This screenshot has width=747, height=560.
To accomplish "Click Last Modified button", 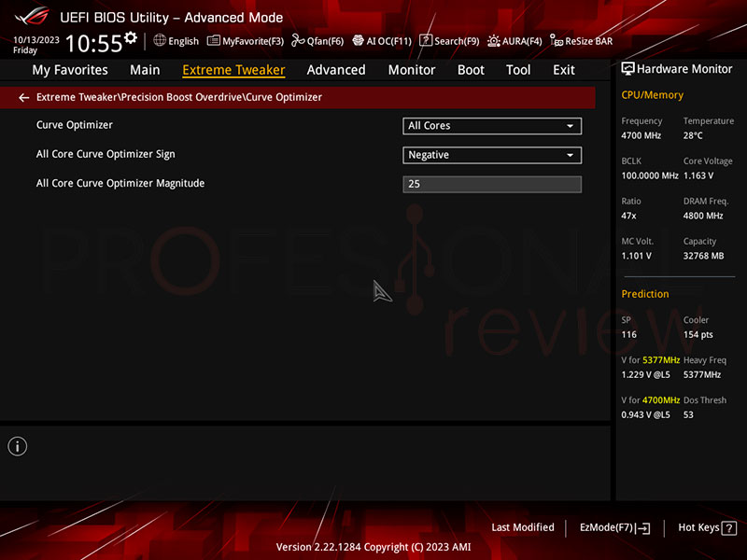I will [523, 527].
